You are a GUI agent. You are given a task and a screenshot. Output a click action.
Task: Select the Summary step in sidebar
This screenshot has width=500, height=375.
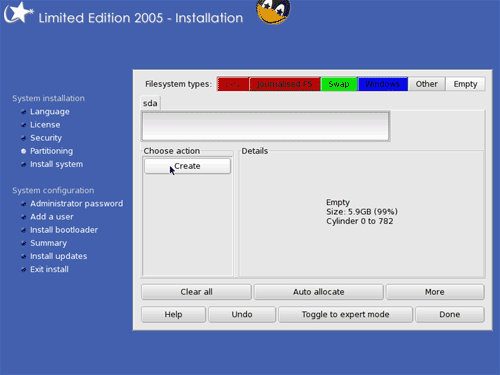(49, 243)
